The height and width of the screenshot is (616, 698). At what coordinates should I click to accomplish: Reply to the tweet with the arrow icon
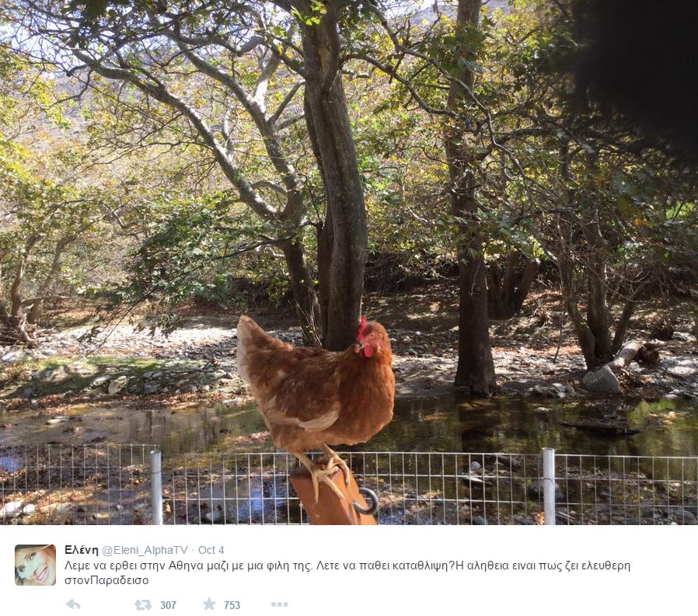[x=73, y=604]
